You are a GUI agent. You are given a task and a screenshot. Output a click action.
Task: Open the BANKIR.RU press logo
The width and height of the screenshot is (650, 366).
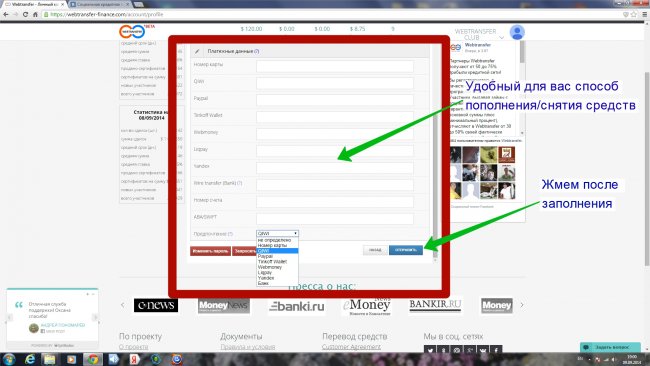coord(435,305)
